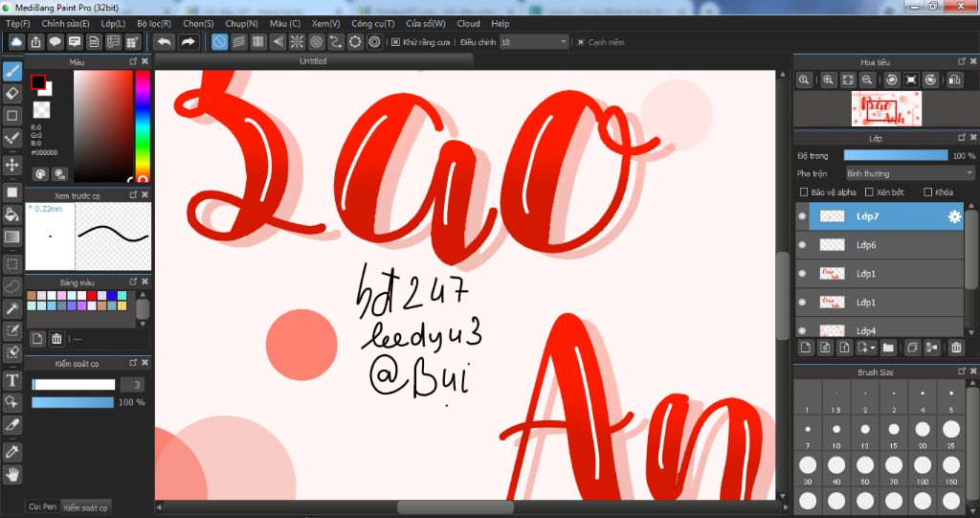Click the Undo arrow button
The width and height of the screenshot is (980, 518).
click(165, 42)
